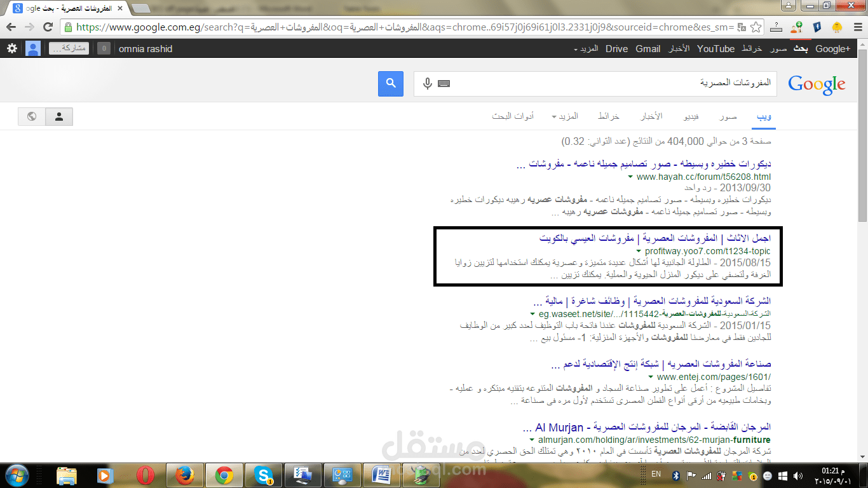Select the فيديو search tab
This screenshot has width=868, height=488.
[691, 116]
